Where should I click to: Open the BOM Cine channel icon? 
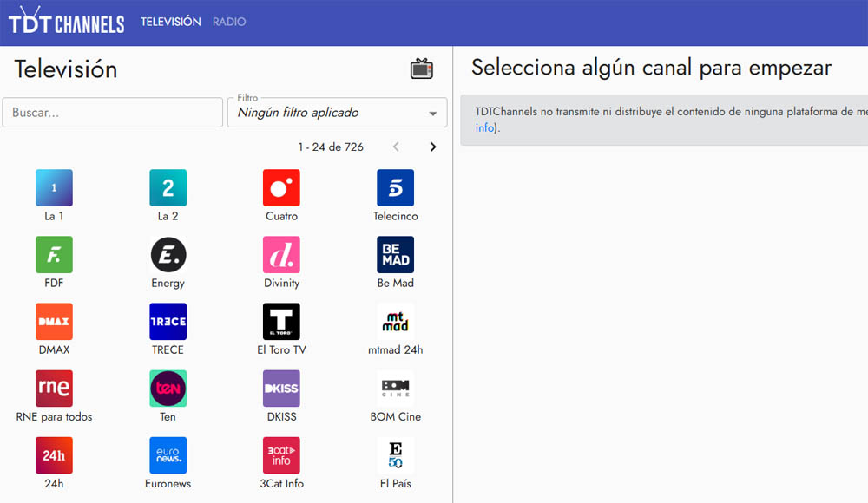395,389
